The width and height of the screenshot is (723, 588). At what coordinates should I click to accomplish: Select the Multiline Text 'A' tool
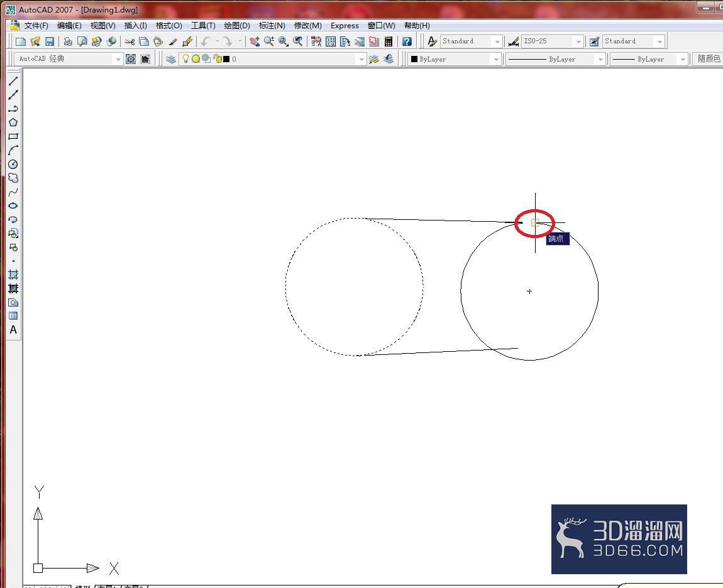pos(13,330)
